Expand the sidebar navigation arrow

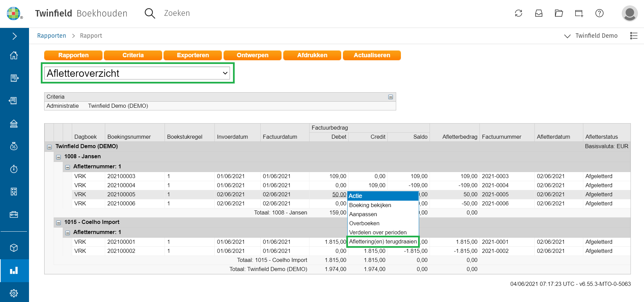point(14,36)
